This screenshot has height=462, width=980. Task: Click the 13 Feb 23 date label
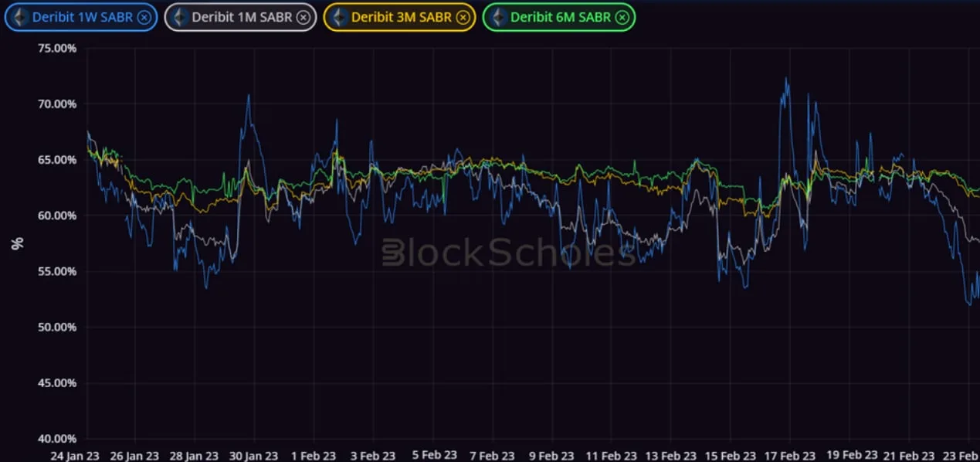670,455
